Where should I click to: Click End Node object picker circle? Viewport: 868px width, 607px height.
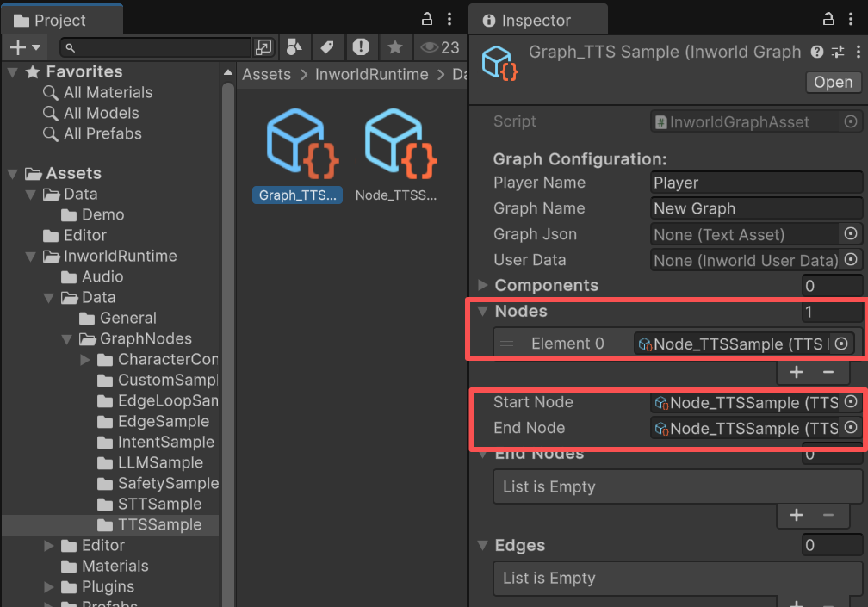(851, 428)
